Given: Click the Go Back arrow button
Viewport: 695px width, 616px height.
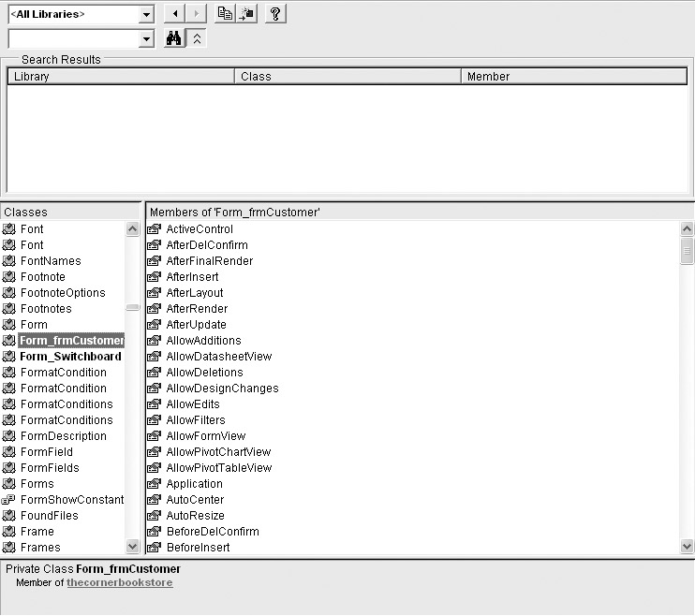Looking at the screenshot, I should pyautogui.click(x=174, y=14).
